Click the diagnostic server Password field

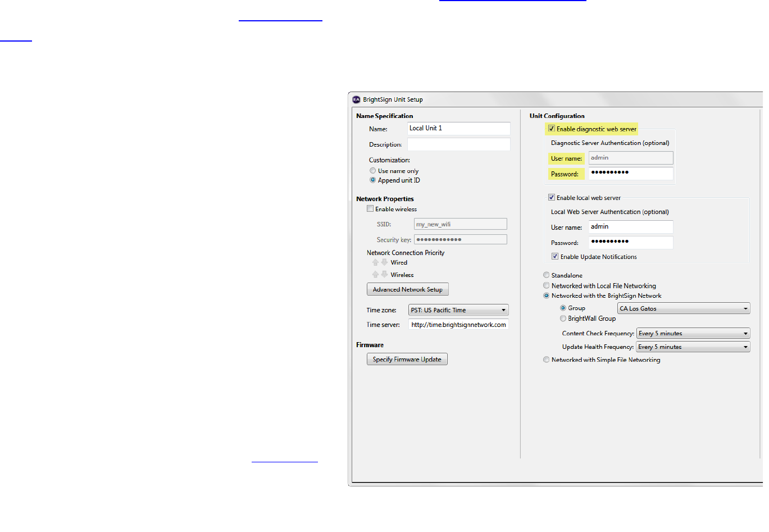[631, 173]
